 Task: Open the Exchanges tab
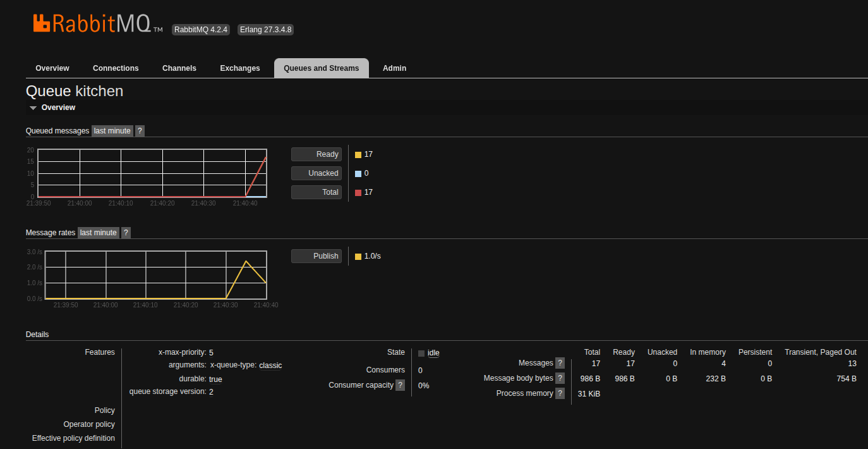click(240, 68)
